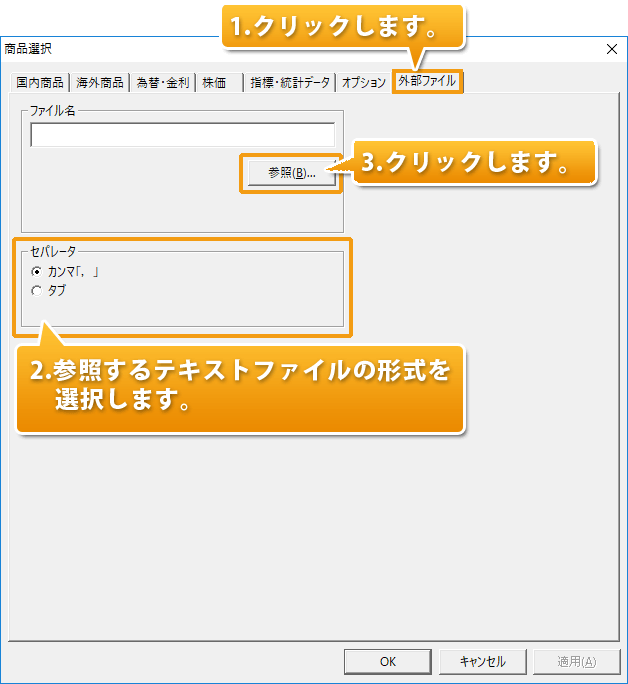This screenshot has height=684, width=628.
Task: Switch to the 国内商品 tab
Action: (x=42, y=84)
